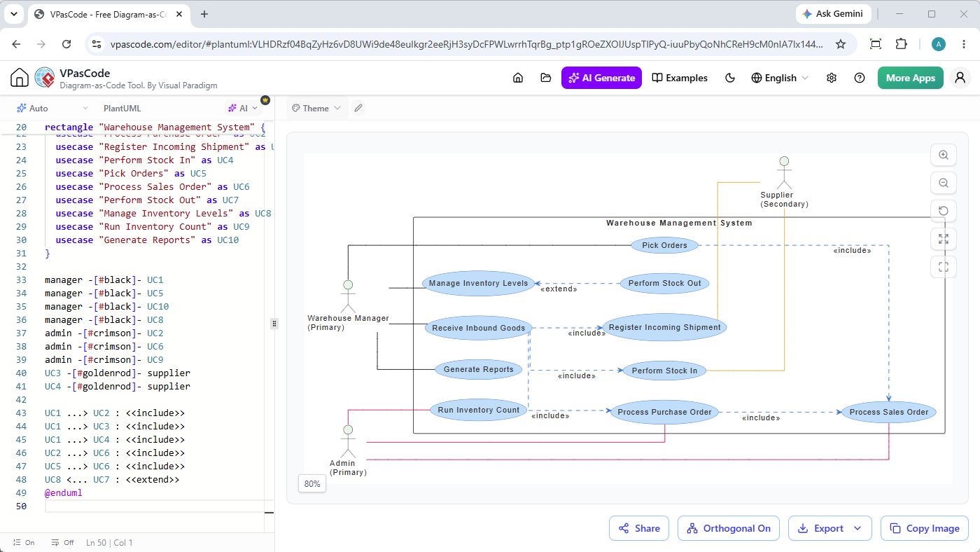Click the AI Generate button
The width and height of the screenshot is (980, 552).
click(x=601, y=78)
